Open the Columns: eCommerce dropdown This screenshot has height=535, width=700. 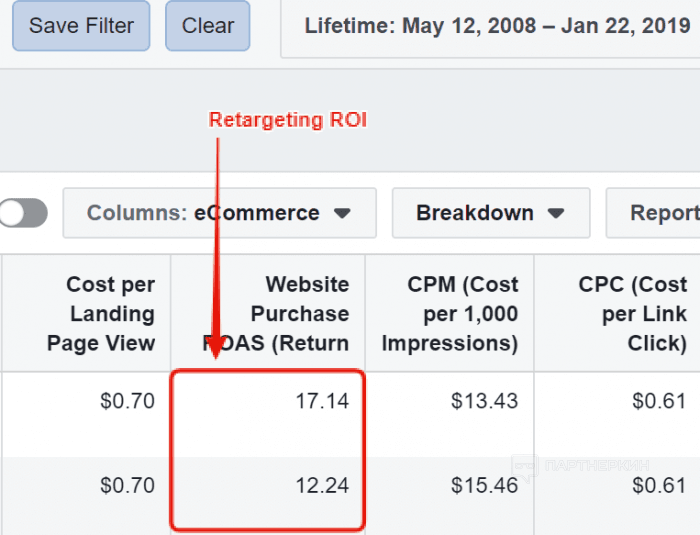[x=219, y=213]
